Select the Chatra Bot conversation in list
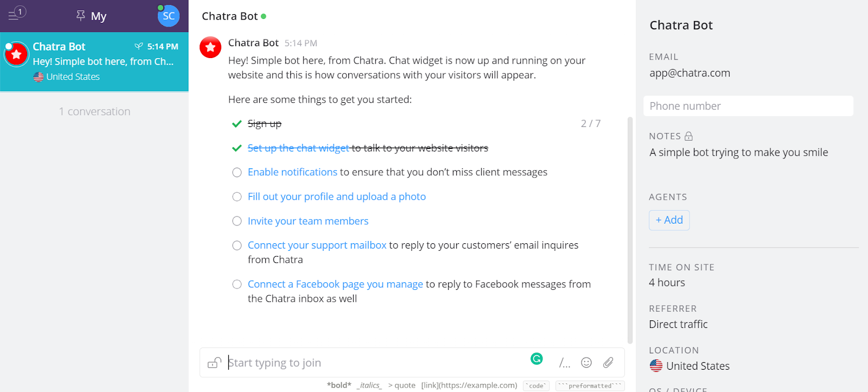This screenshot has height=392, width=868. click(x=94, y=61)
